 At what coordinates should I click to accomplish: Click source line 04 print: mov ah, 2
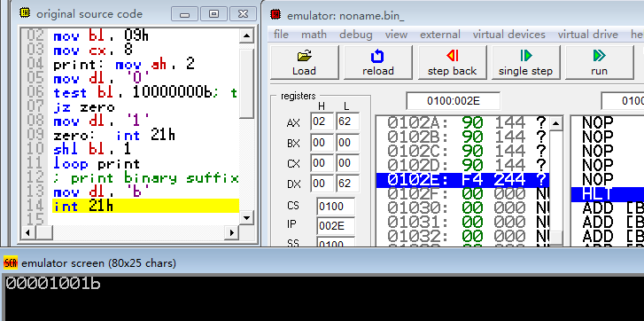[x=124, y=65]
